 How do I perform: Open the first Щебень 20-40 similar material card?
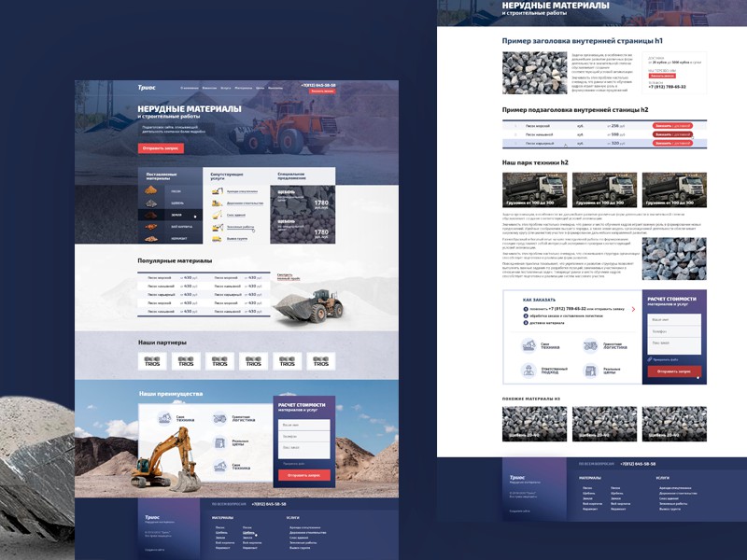pyautogui.click(x=534, y=424)
